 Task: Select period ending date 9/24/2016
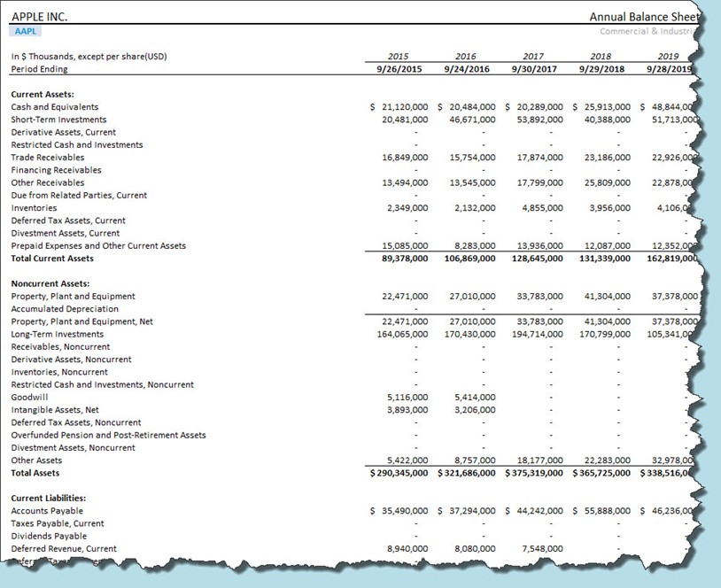pos(467,69)
